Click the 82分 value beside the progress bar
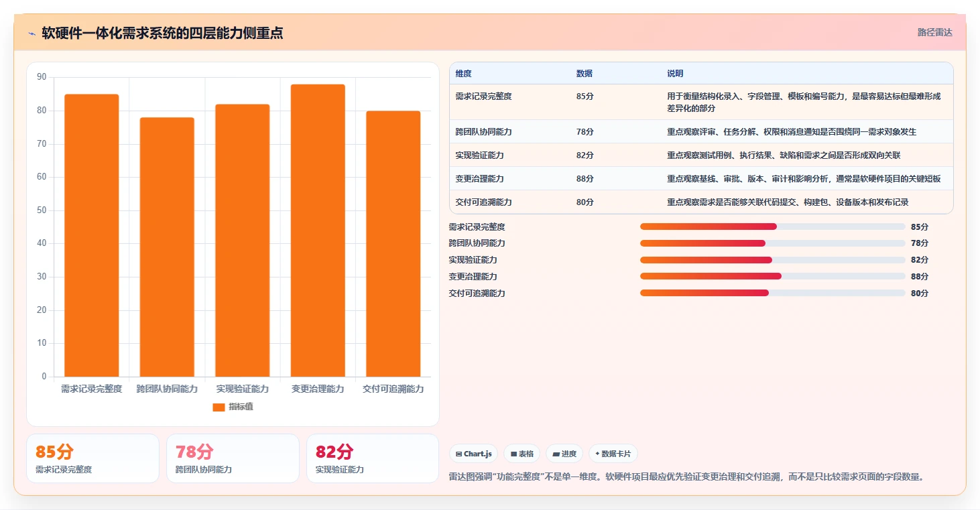 920,260
